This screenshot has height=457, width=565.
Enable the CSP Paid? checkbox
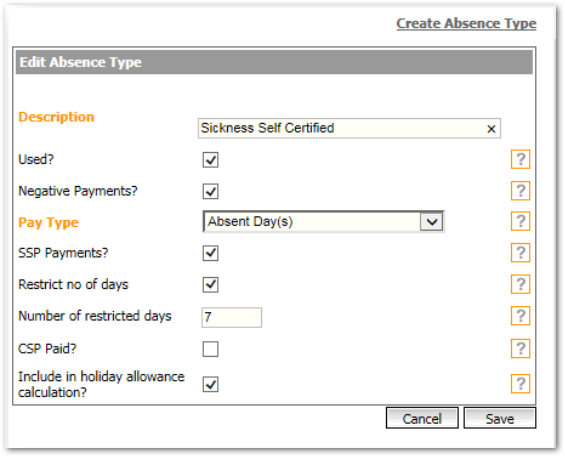[x=210, y=349]
